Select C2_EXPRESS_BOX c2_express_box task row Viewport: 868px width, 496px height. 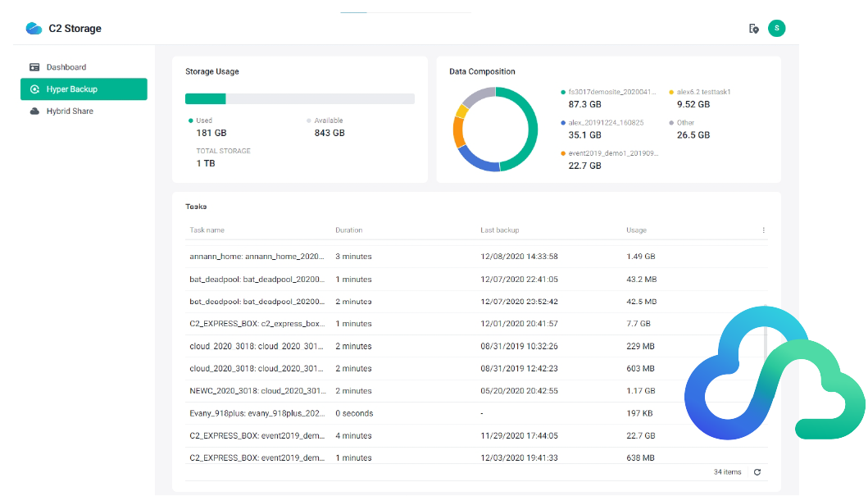pyautogui.click(x=477, y=324)
